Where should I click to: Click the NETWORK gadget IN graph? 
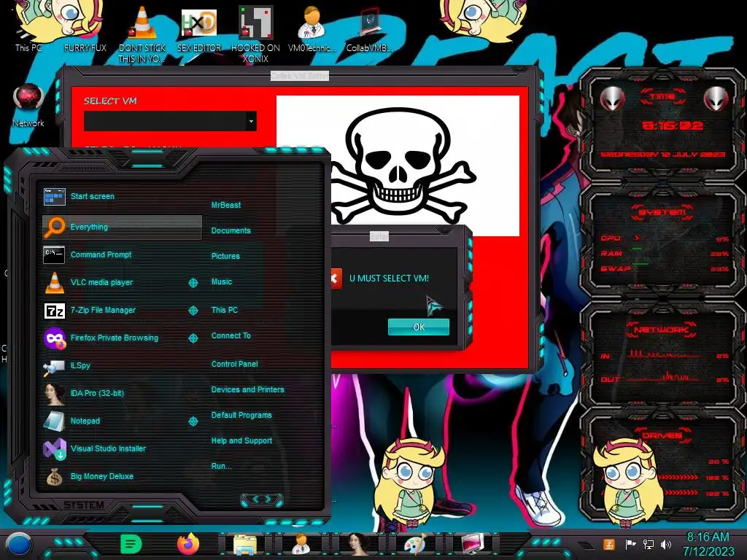pyautogui.click(x=664, y=355)
